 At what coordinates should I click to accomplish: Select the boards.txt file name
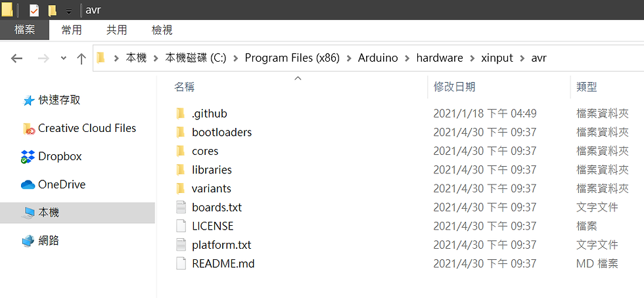point(217,207)
